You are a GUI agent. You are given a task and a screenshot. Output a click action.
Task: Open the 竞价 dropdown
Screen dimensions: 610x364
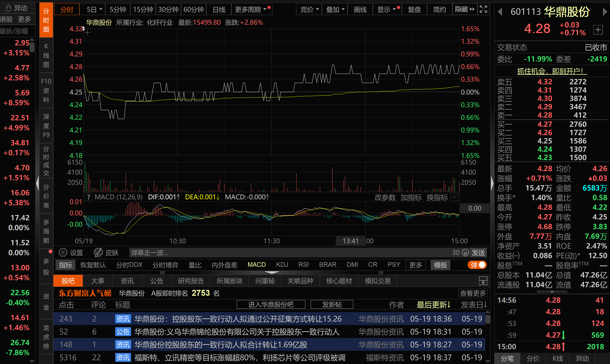309,10
